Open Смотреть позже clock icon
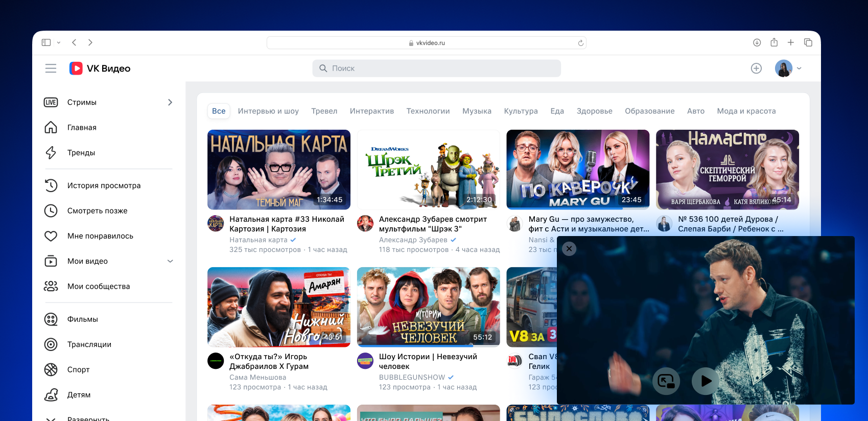The width and height of the screenshot is (868, 421). (51, 211)
